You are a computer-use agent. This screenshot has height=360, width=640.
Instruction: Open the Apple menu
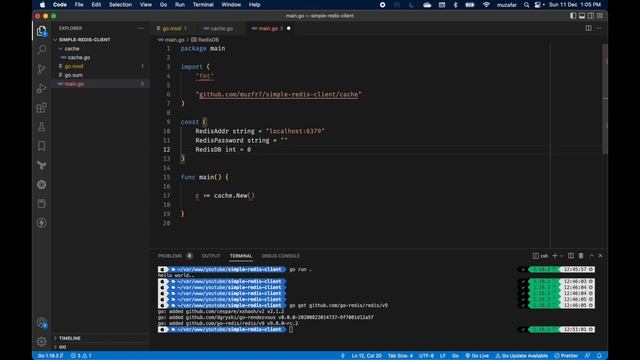coord(42,4)
